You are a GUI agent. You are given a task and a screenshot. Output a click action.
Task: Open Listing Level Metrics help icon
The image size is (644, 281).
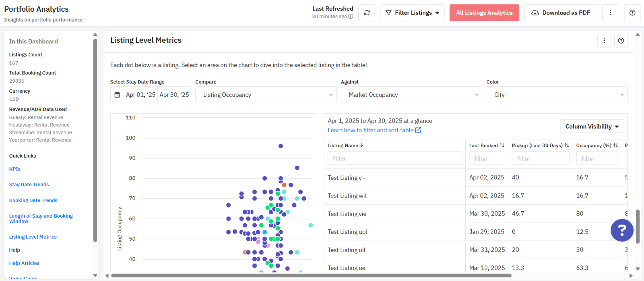[x=621, y=40]
